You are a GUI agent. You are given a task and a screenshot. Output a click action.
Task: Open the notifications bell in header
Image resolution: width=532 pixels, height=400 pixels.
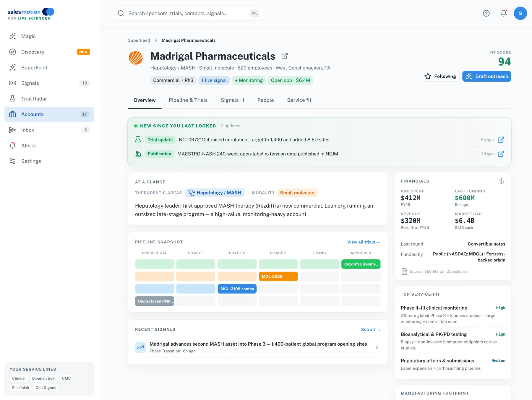504,13
